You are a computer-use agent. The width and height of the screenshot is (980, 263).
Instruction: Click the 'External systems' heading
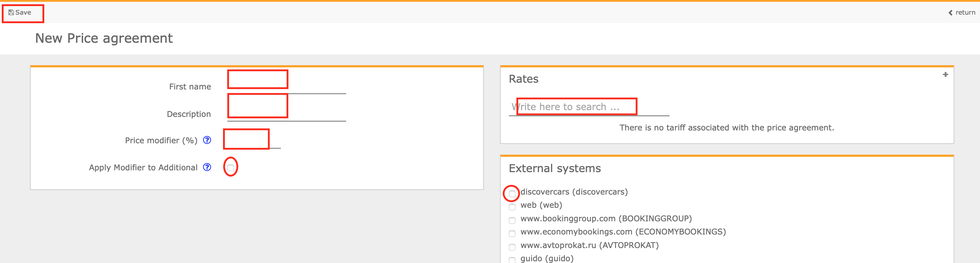[x=555, y=168]
